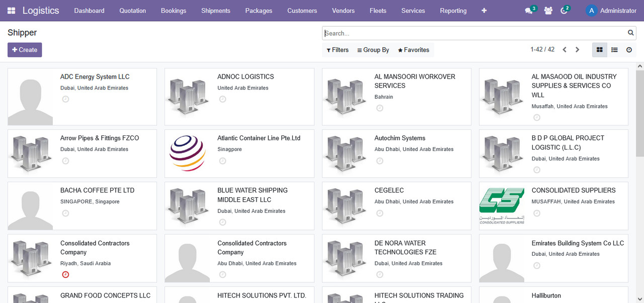Open the Vendors menu

(343, 11)
